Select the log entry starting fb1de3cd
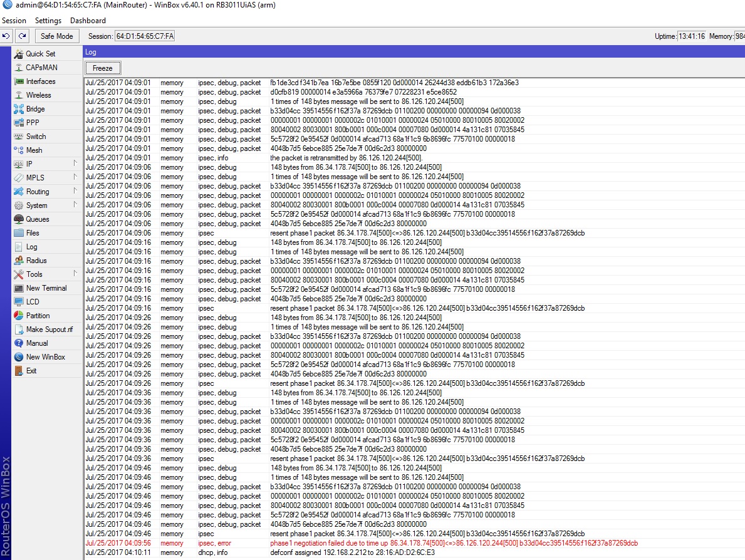Viewport: 745px width, 560px height. (414, 82)
